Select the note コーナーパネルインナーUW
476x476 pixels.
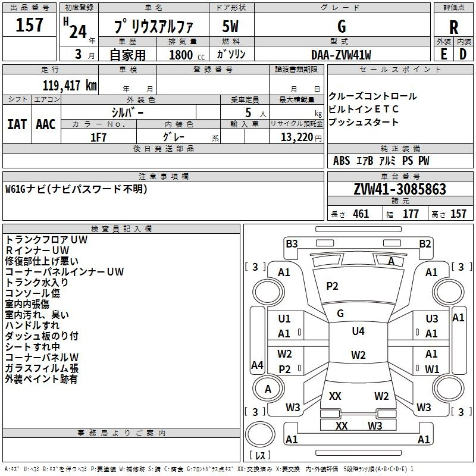(64, 272)
